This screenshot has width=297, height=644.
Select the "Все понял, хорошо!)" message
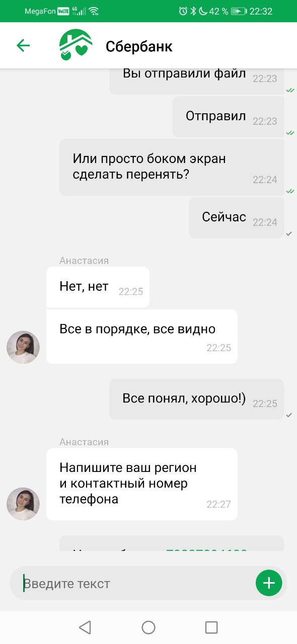click(x=196, y=399)
